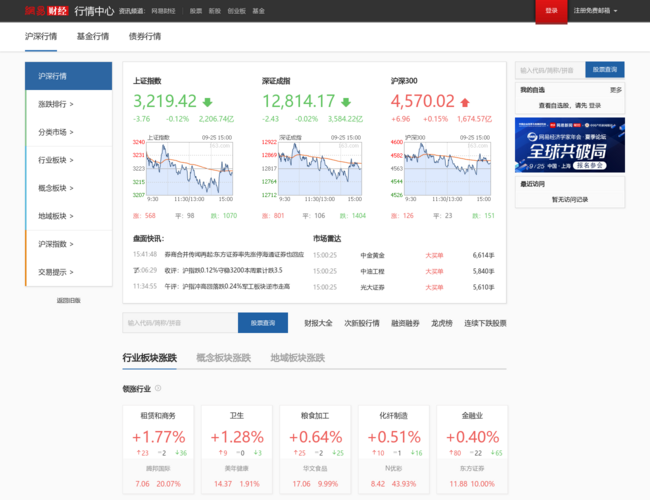Click 基金 in the header nav

point(258,11)
